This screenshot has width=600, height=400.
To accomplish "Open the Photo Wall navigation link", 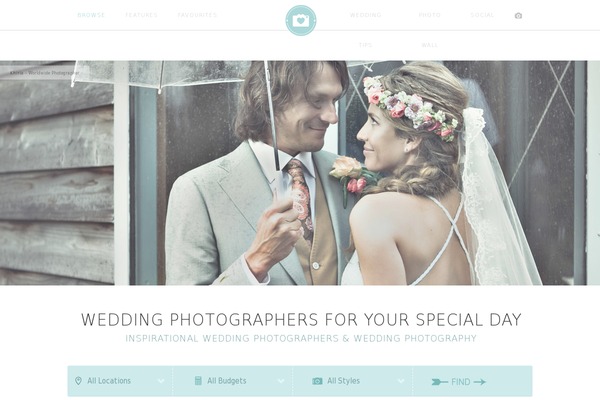I will pyautogui.click(x=429, y=30).
